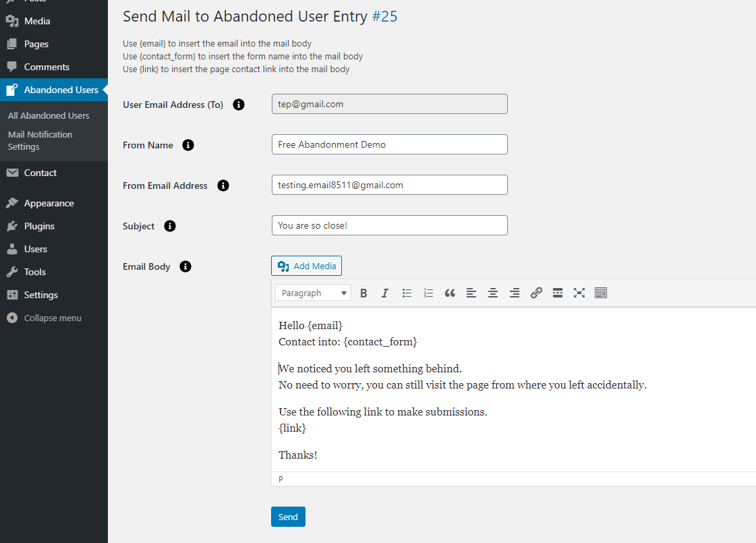
Task: Click info icon beside Subject label
Action: pyautogui.click(x=170, y=226)
